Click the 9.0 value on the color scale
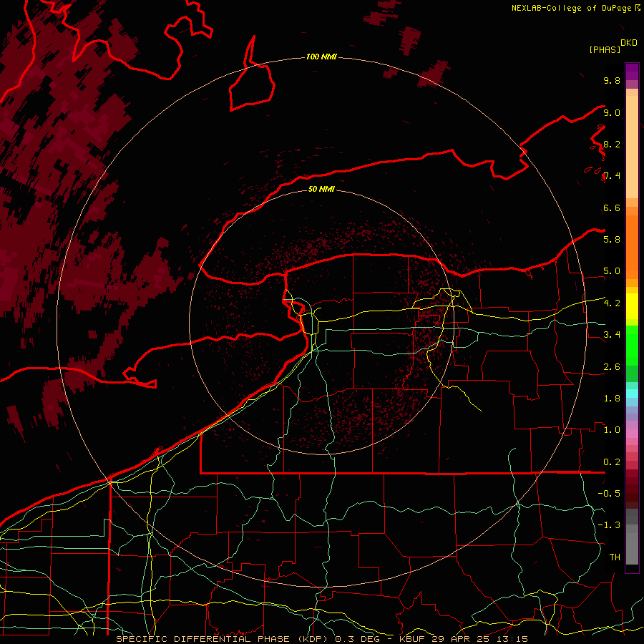Viewport: 644px width, 644px height. point(612,112)
